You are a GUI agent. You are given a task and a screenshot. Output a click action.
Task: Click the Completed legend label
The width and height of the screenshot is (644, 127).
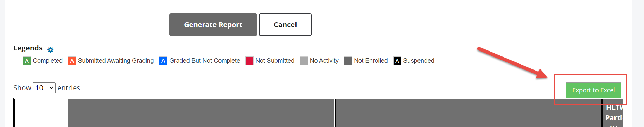(48, 61)
